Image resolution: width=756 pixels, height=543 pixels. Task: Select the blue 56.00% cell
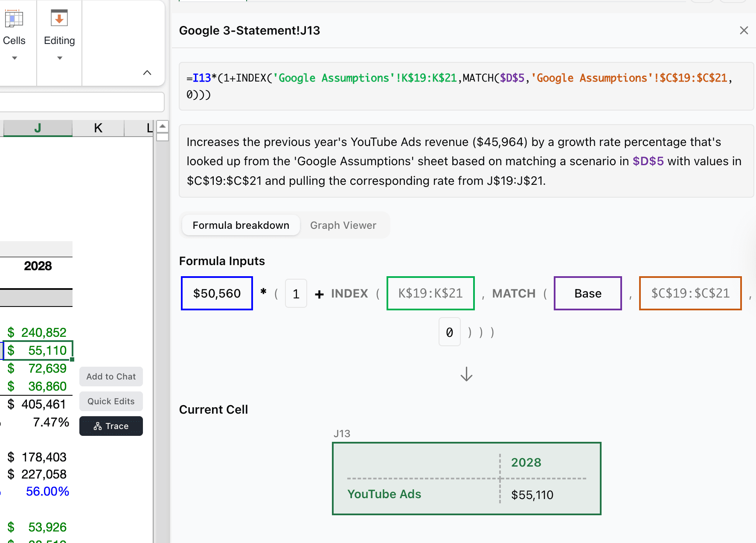point(38,491)
